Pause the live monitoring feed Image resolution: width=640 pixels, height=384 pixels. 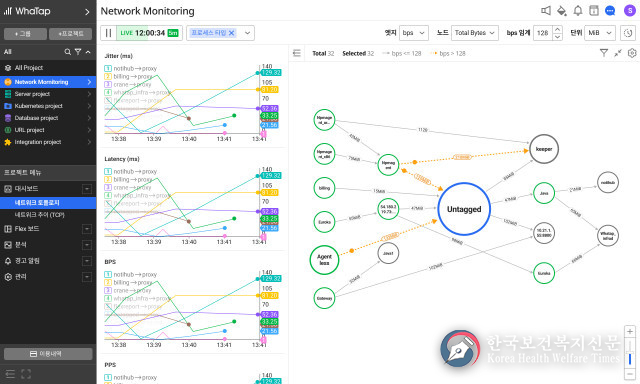[109, 33]
